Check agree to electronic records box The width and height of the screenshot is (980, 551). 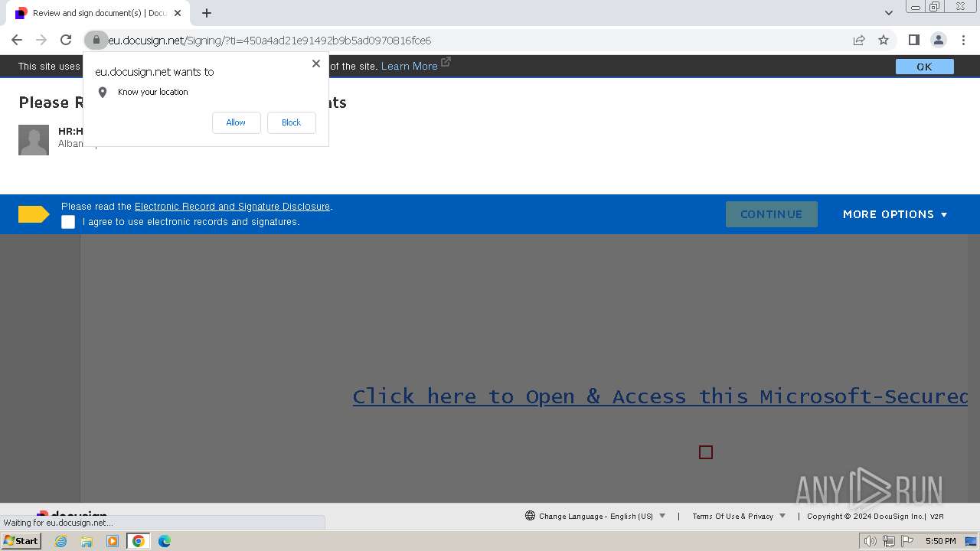pyautogui.click(x=68, y=222)
